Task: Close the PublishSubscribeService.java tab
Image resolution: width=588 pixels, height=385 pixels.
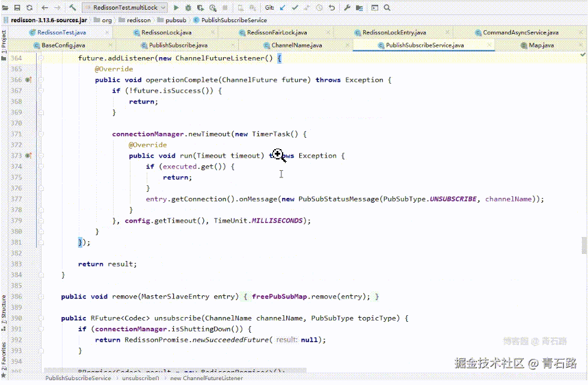Action: click(489, 45)
